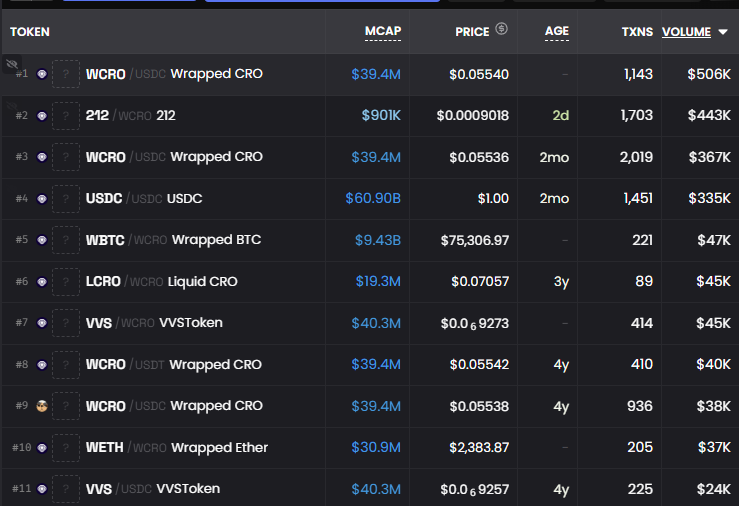Click the placeholder token logo for VVS/USDC
The image size is (739, 506).
point(66,489)
